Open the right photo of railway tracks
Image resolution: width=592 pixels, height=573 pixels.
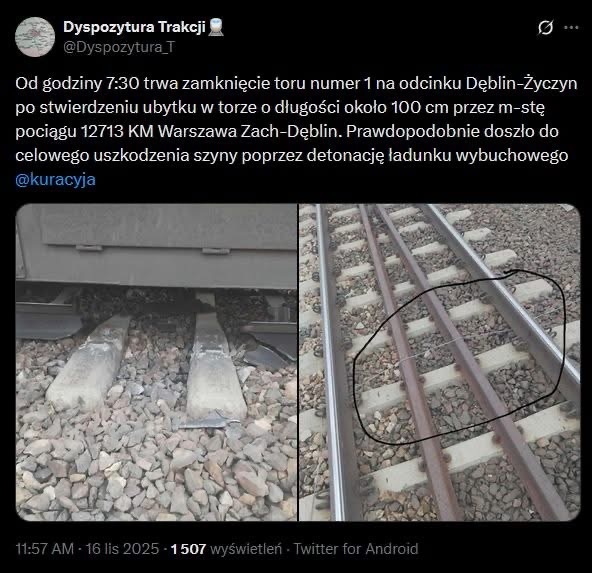pyautogui.click(x=439, y=362)
